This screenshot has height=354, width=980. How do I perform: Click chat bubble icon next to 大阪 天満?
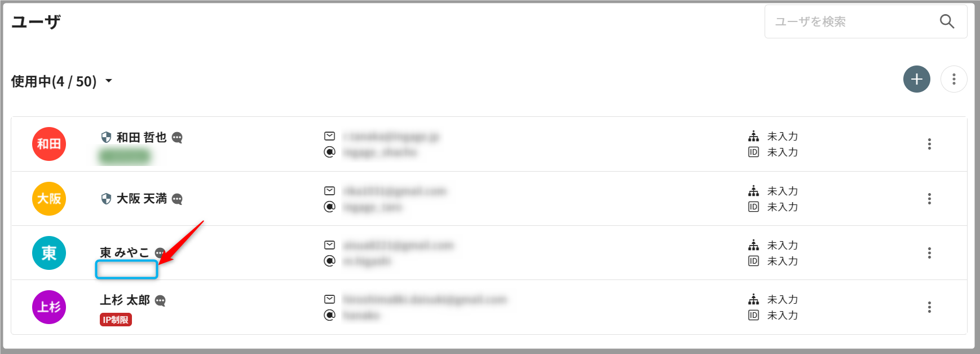[x=177, y=199]
